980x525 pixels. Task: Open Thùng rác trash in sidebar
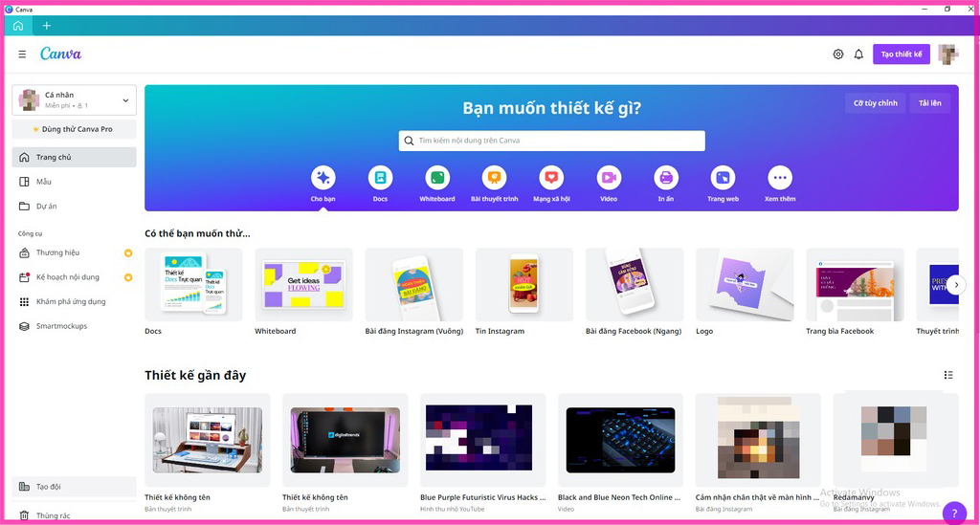75,515
